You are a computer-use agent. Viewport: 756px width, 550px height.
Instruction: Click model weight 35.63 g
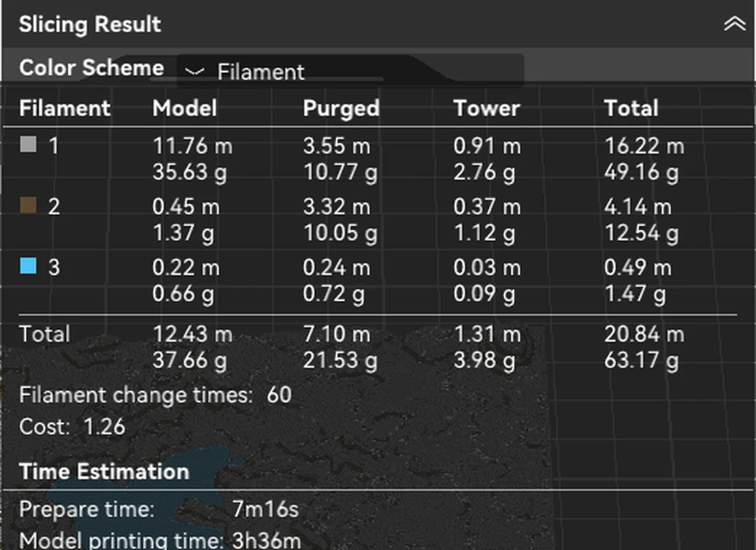pos(190,172)
